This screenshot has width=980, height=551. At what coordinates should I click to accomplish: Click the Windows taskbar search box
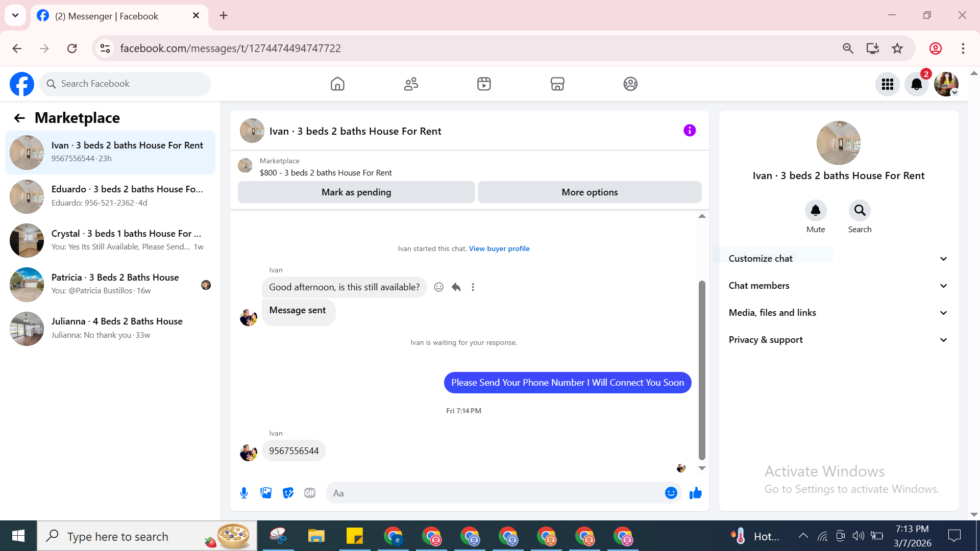(x=147, y=536)
